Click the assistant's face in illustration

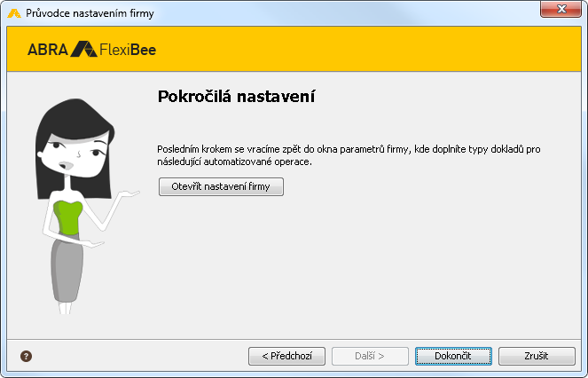75,154
